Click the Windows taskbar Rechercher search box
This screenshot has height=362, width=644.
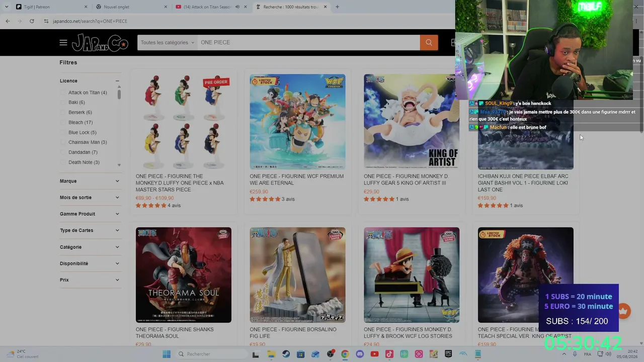click(211, 354)
